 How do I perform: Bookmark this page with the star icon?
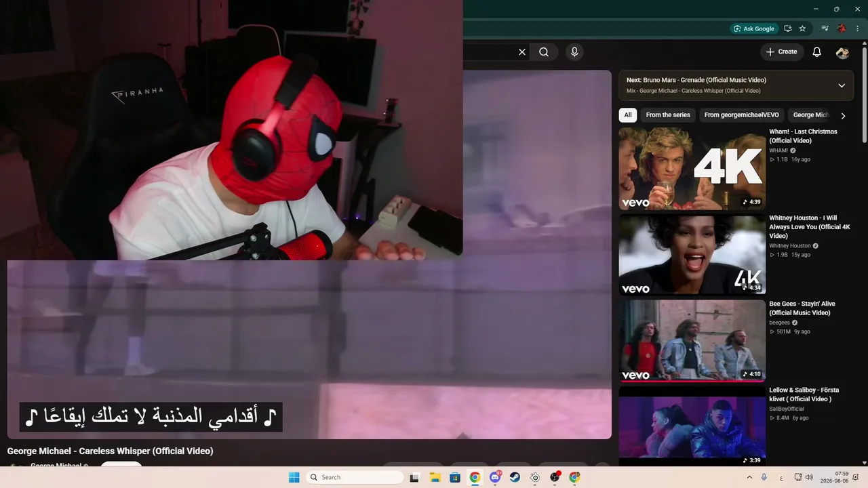pos(803,28)
